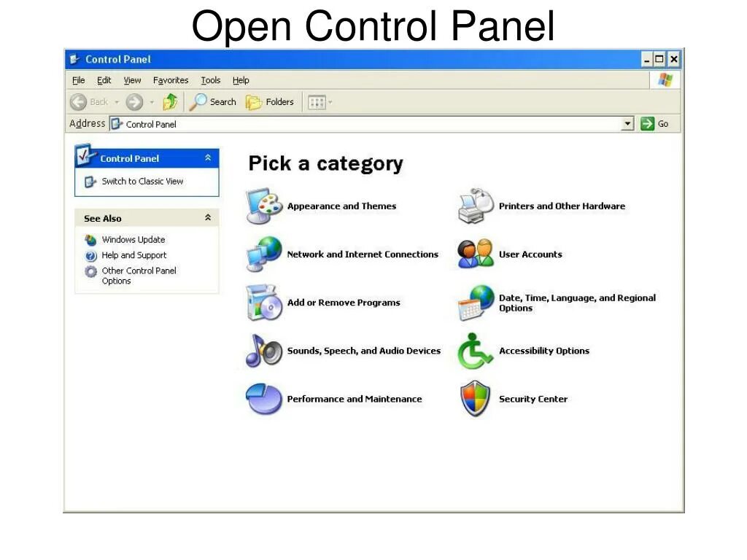Click the Search magnifier toolbar button
The width and height of the screenshot is (747, 560).
(x=213, y=102)
